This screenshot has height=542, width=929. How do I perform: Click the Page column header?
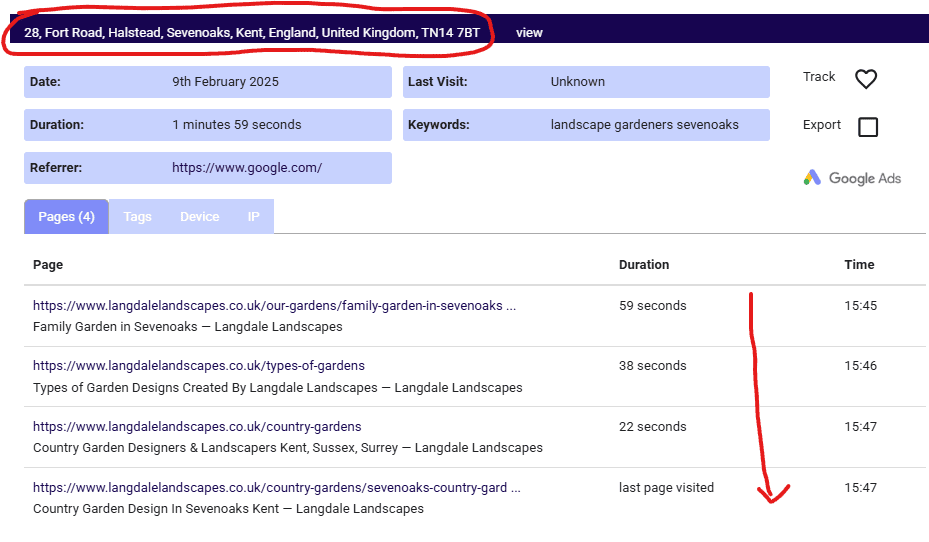point(48,265)
